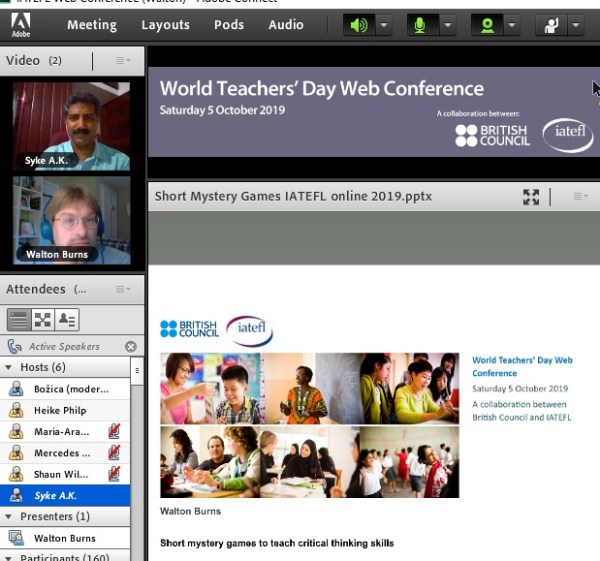Toggle the speaker audio button
Image resolution: width=600 pixels, height=561 pixels.
pos(359,25)
